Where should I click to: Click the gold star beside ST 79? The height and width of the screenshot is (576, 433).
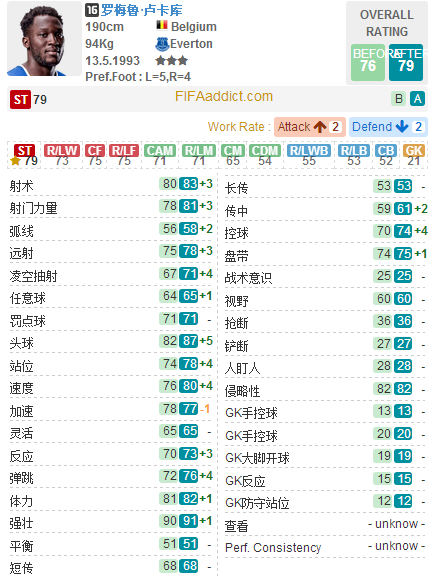(x=15, y=161)
